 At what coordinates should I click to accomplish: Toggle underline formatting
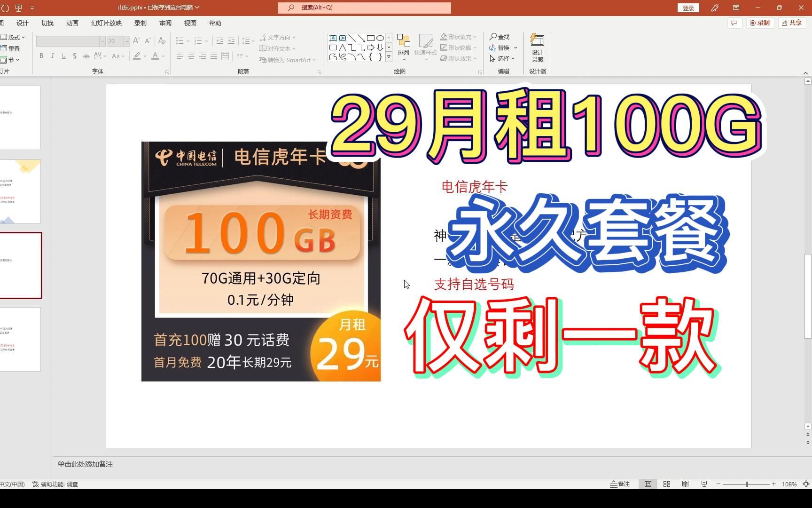[63, 56]
